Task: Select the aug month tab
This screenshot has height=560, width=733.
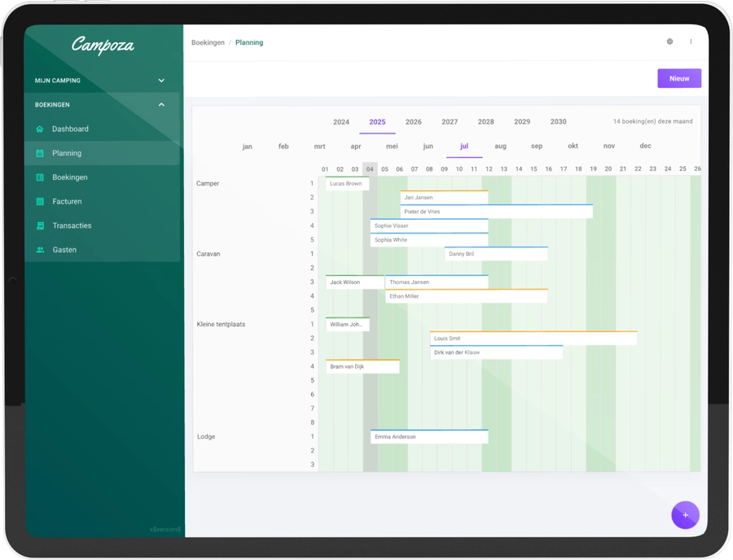Action: (500, 147)
